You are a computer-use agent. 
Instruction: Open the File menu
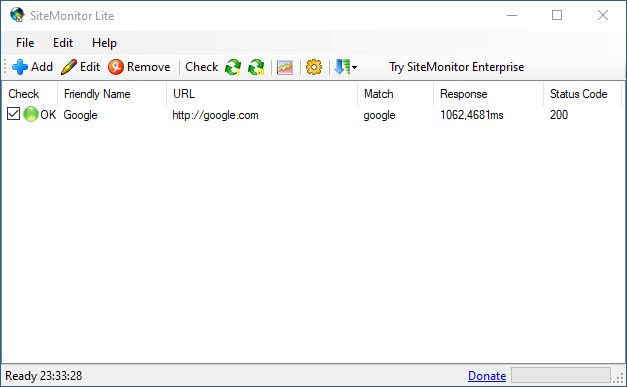[x=25, y=43]
